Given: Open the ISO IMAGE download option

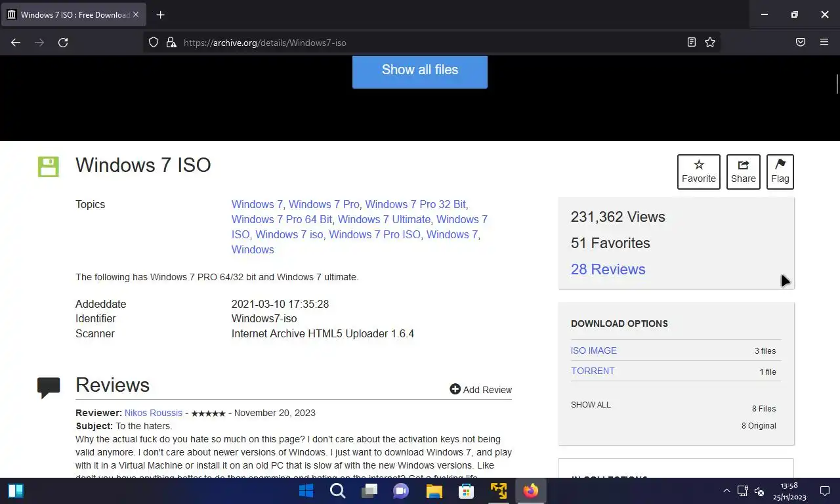Looking at the screenshot, I should (x=594, y=350).
